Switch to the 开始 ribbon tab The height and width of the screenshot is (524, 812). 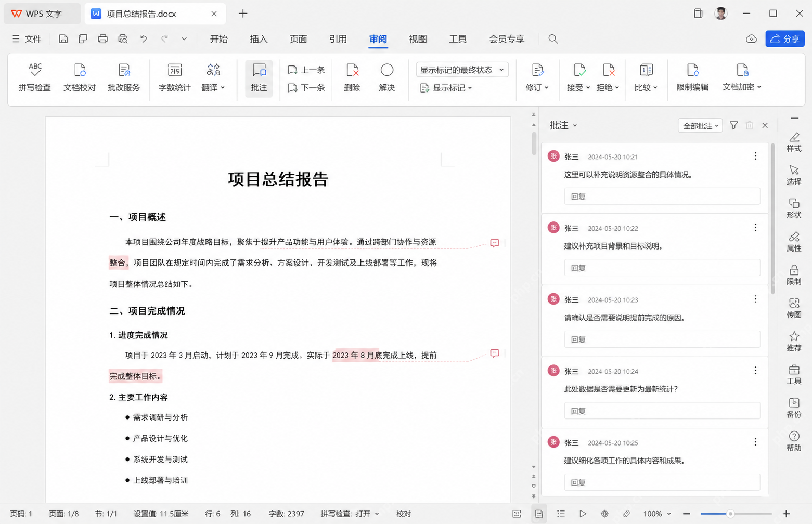(x=219, y=39)
